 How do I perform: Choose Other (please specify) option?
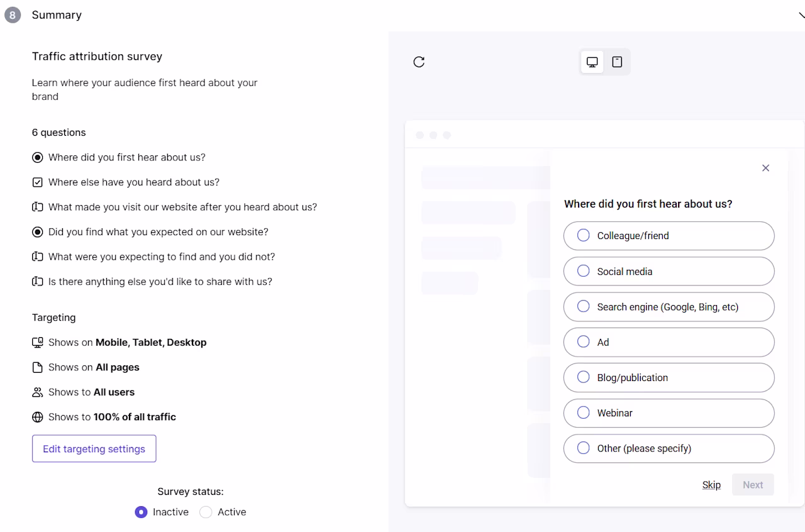[669, 448]
